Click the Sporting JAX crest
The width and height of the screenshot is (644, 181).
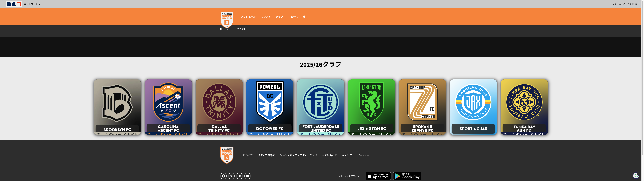[x=473, y=102]
